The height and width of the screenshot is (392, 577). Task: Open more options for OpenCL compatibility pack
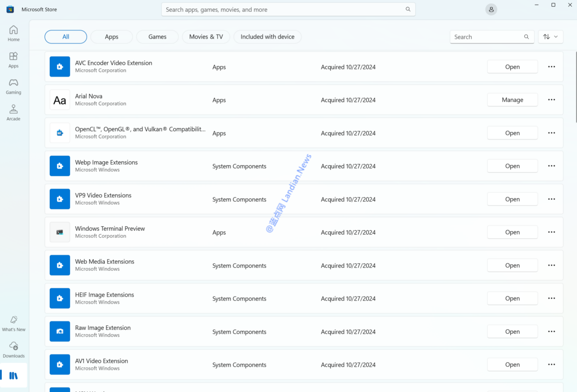point(551,133)
